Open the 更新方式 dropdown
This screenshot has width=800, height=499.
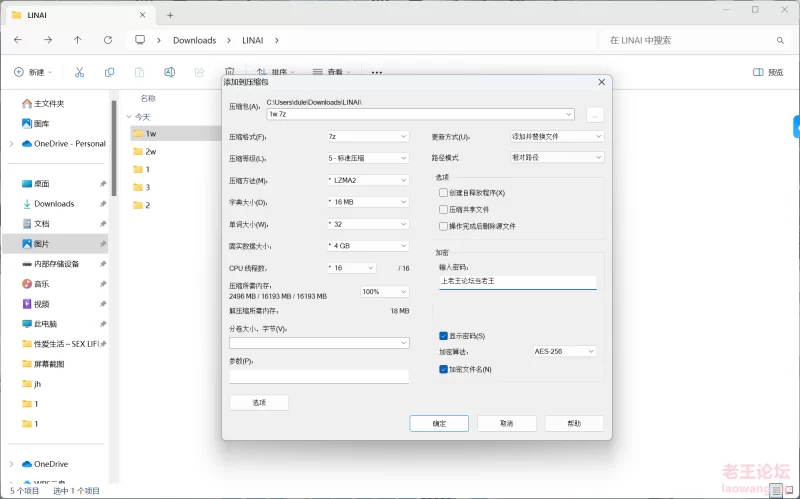click(x=557, y=136)
